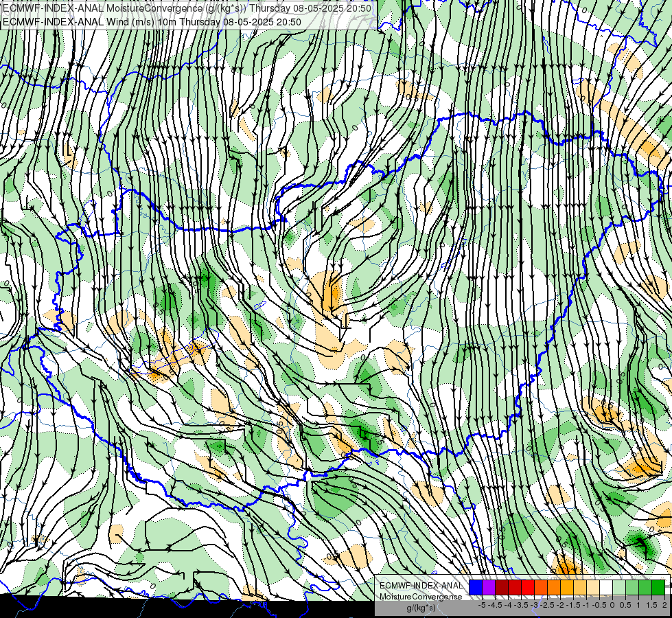Select the '-1.5' legend scale value
The height and width of the screenshot is (618, 672).
click(573, 605)
